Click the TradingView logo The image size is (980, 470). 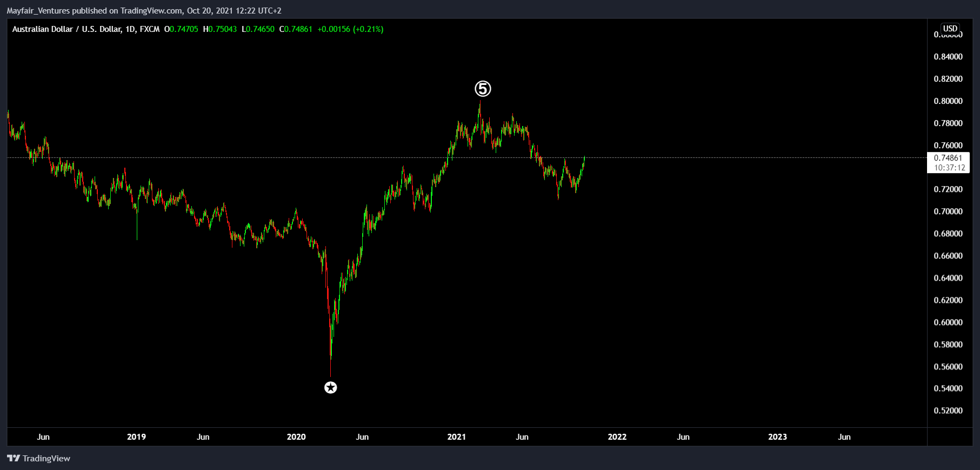click(39, 458)
